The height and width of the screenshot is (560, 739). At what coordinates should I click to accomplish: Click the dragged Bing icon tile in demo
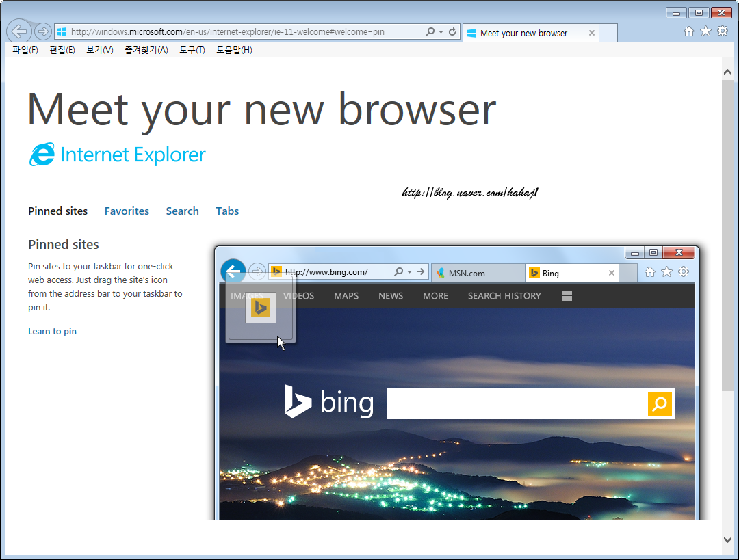coord(261,308)
